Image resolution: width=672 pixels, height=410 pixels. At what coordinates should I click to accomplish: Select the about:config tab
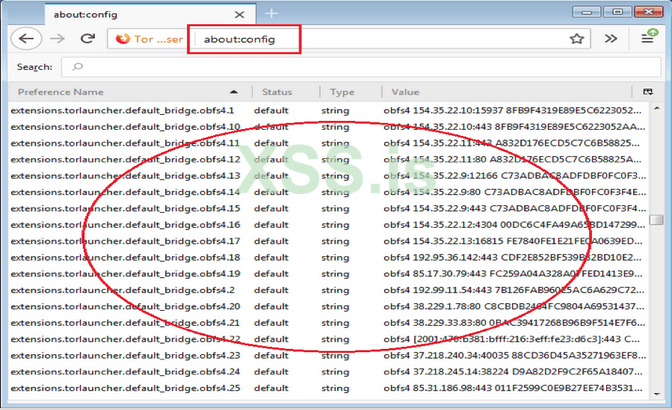[x=150, y=14]
